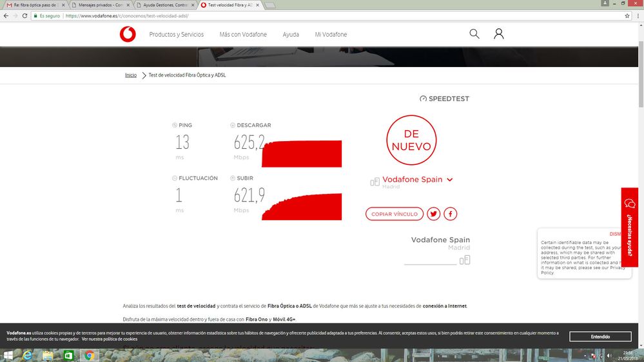644x362 pixels.
Task: Click the server icon next to host input
Action: [x=465, y=260]
